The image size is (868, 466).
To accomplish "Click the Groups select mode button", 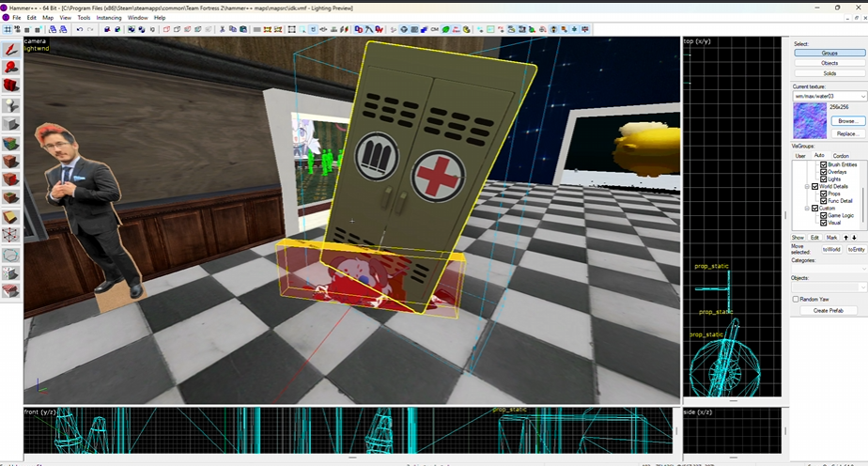I will [x=829, y=53].
